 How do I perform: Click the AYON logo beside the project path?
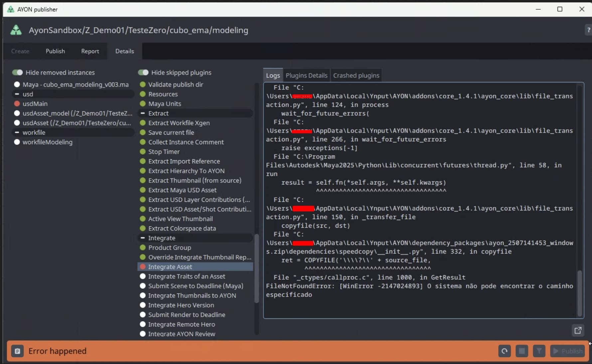coord(16,30)
